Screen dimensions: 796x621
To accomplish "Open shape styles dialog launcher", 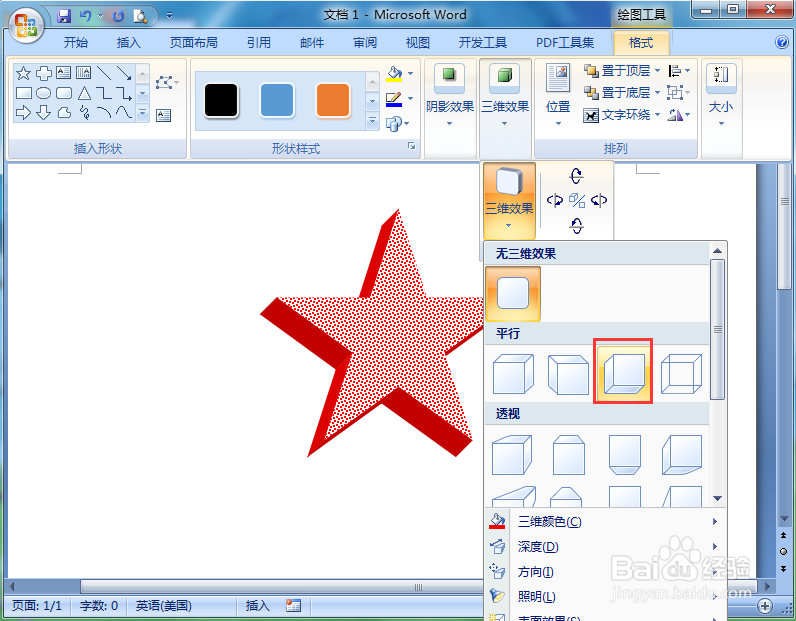I will [x=412, y=146].
